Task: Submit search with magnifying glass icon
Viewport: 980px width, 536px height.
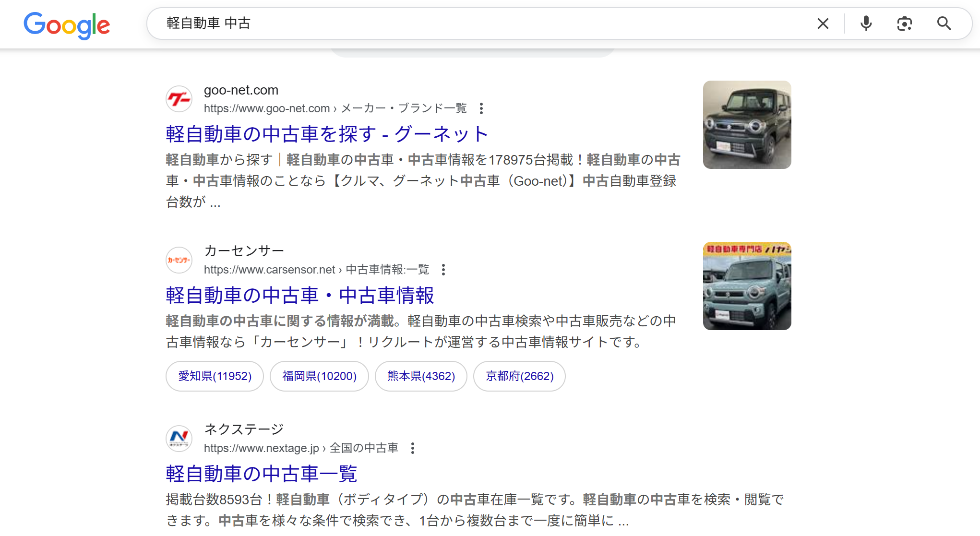Action: [944, 24]
